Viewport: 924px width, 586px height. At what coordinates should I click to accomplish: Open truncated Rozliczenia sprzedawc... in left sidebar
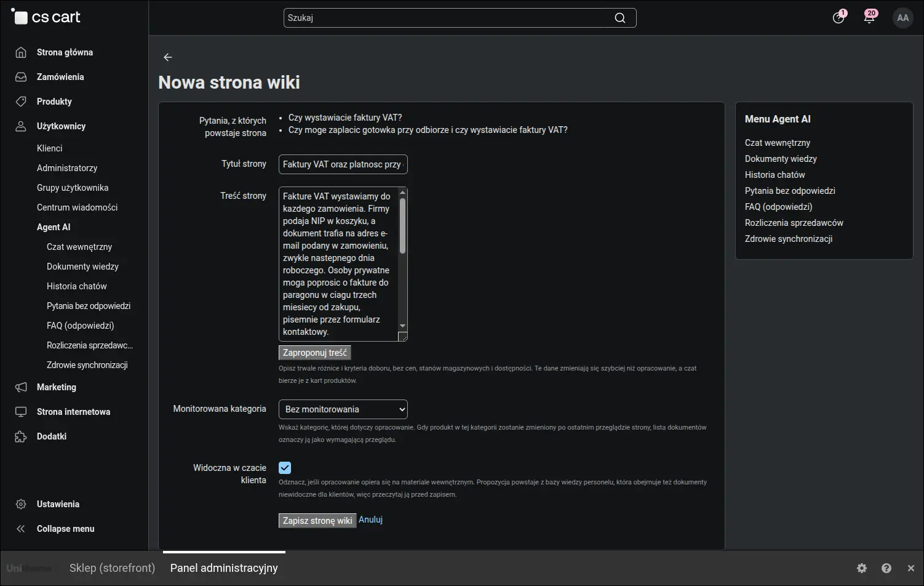click(x=90, y=345)
